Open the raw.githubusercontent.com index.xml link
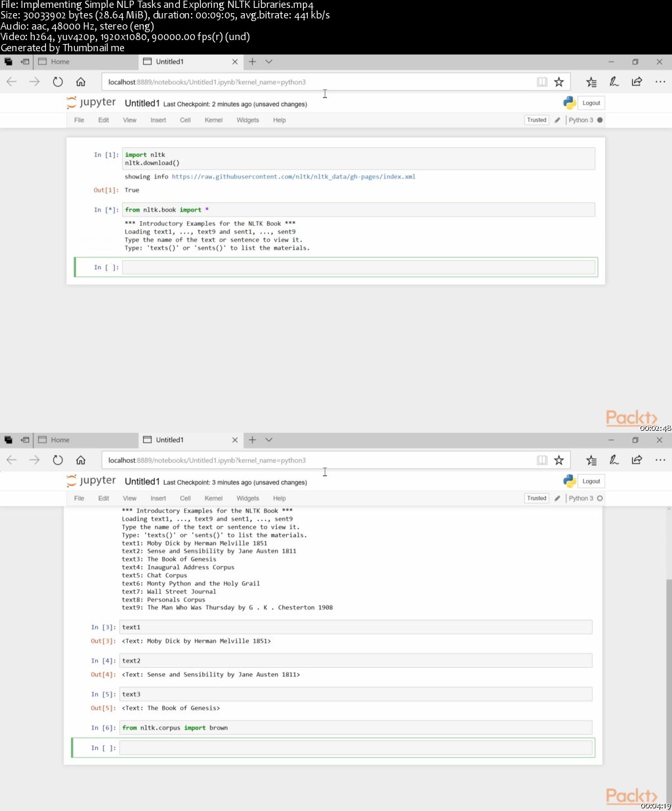Viewport: 672px width, 811px height. click(x=293, y=177)
